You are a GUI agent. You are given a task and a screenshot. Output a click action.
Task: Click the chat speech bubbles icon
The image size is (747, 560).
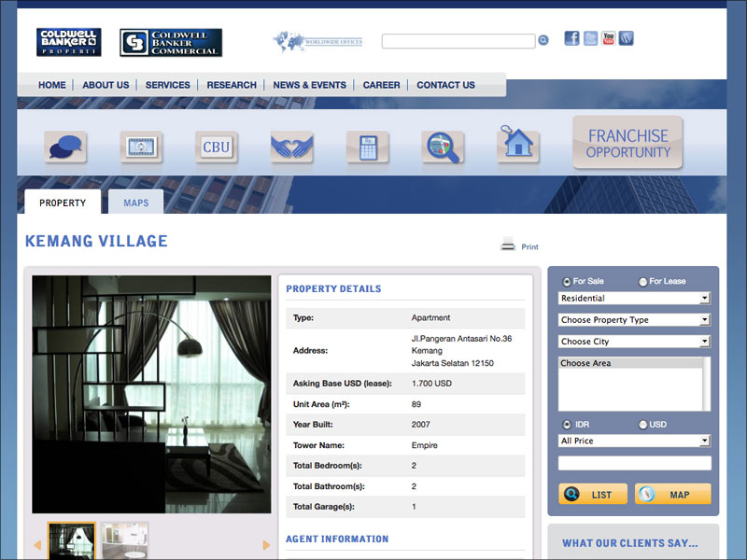point(65,147)
